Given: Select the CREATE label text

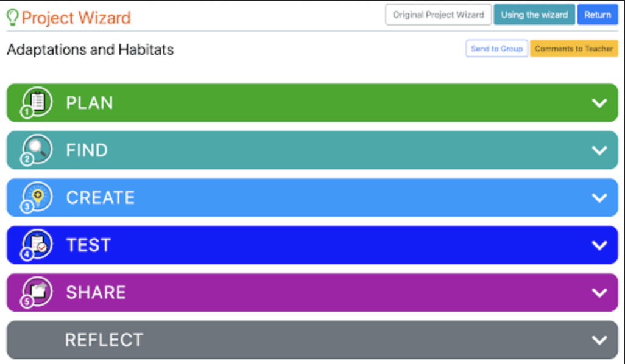Looking at the screenshot, I should [101, 198].
